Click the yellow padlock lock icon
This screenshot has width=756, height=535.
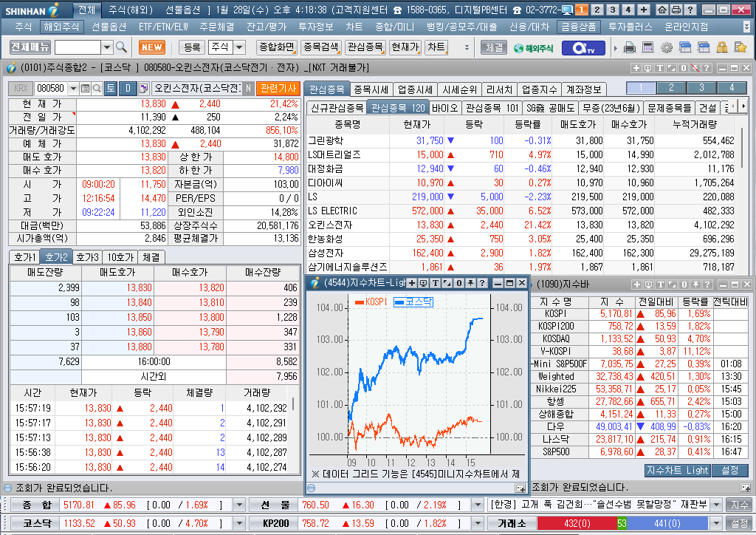click(x=722, y=47)
